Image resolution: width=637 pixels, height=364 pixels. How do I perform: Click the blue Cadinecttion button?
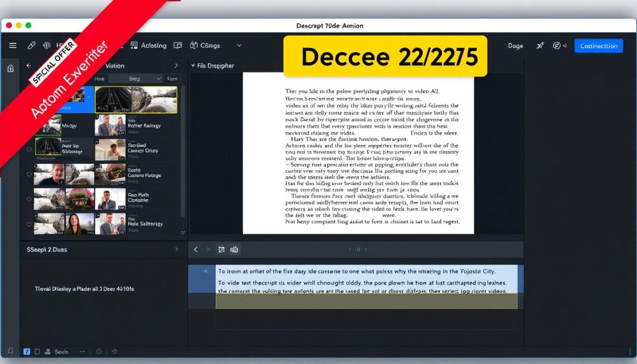pos(598,46)
